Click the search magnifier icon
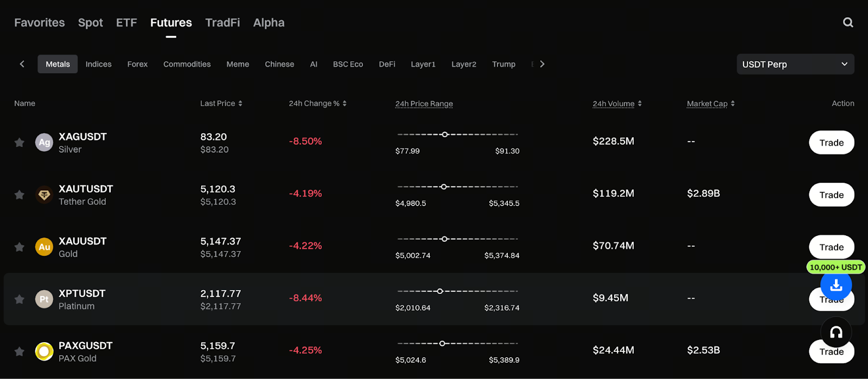Screen dimensions: 868x379 [848, 23]
